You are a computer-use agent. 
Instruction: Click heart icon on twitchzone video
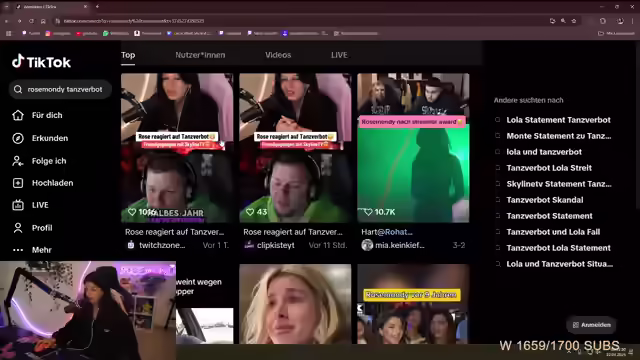pyautogui.click(x=132, y=212)
